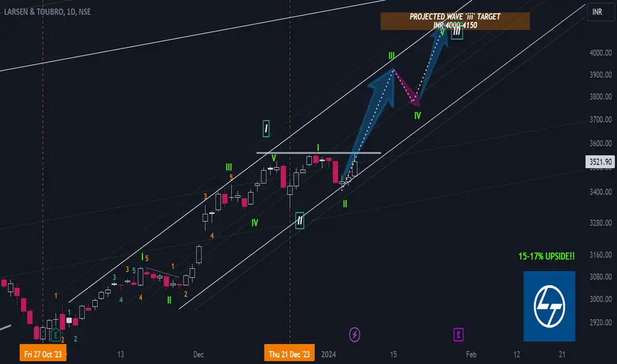Click the '2024' label on time axis
The width and height of the screenshot is (617, 364).
[328, 355]
